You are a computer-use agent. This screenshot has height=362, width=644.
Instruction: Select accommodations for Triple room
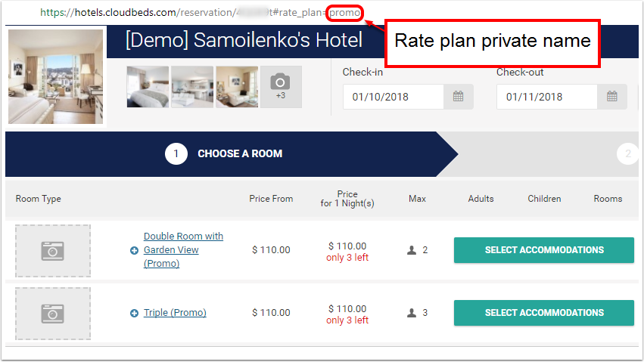tap(543, 313)
